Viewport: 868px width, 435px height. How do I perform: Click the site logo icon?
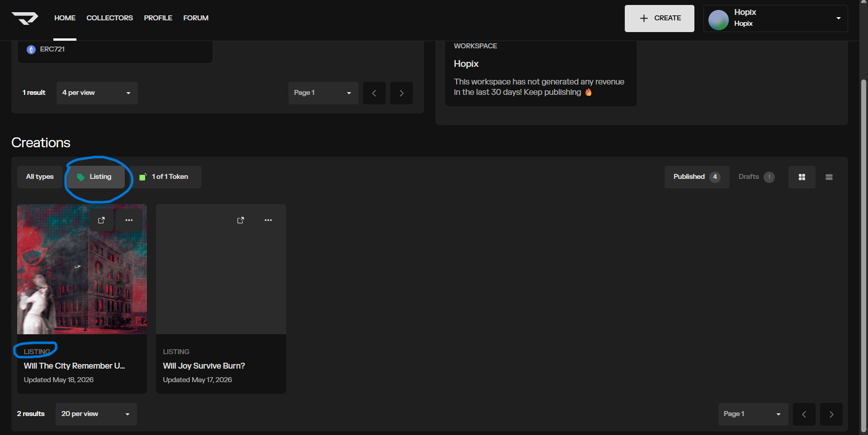point(25,18)
